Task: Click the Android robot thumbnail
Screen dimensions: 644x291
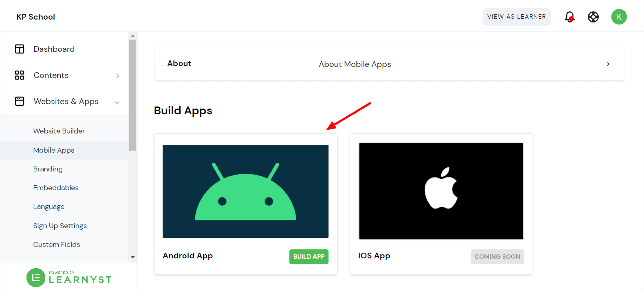Action: (245, 191)
